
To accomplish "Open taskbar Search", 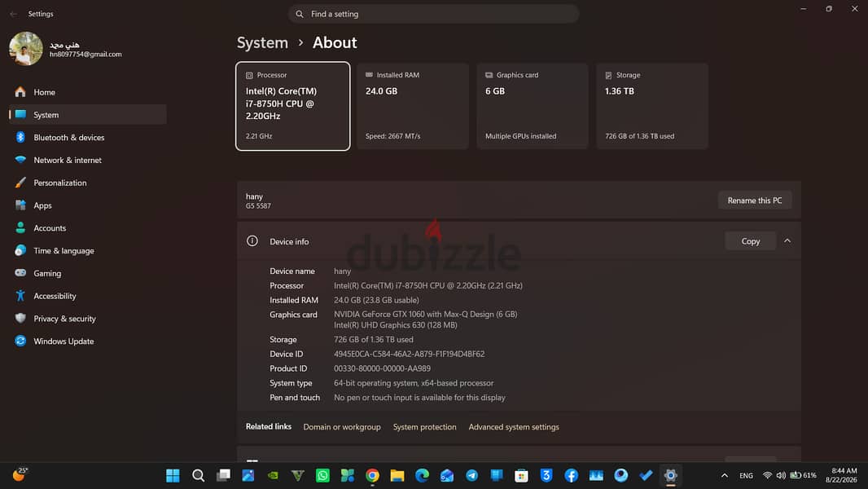I will coord(198,475).
